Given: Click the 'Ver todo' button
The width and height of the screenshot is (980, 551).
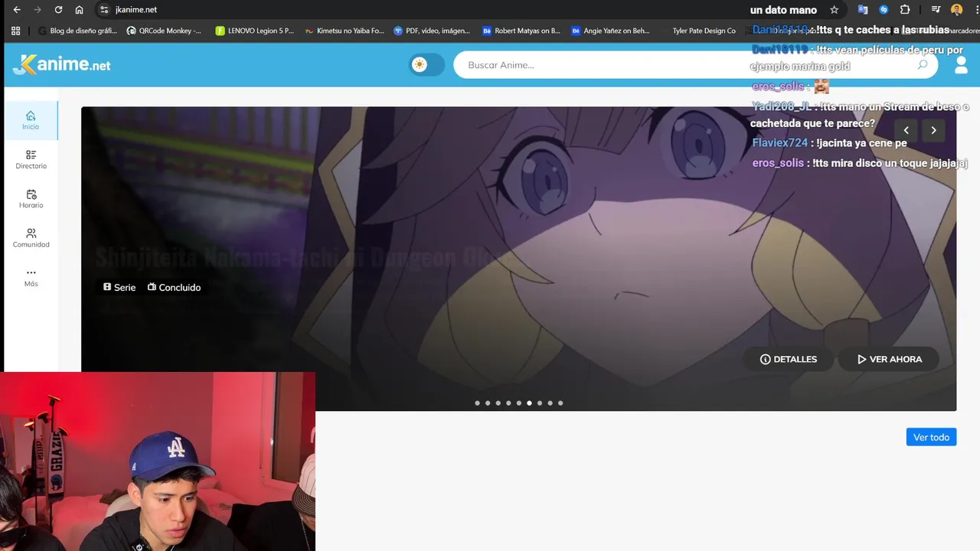Looking at the screenshot, I should coord(931,437).
